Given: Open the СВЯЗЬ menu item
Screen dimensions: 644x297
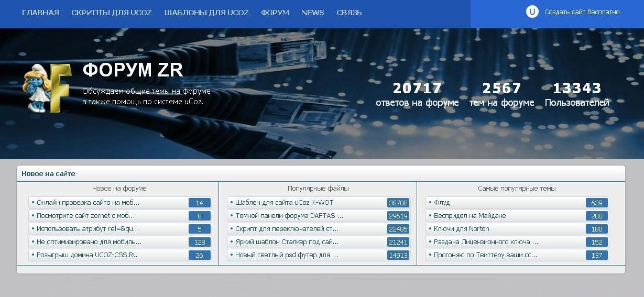Looking at the screenshot, I should (349, 13).
